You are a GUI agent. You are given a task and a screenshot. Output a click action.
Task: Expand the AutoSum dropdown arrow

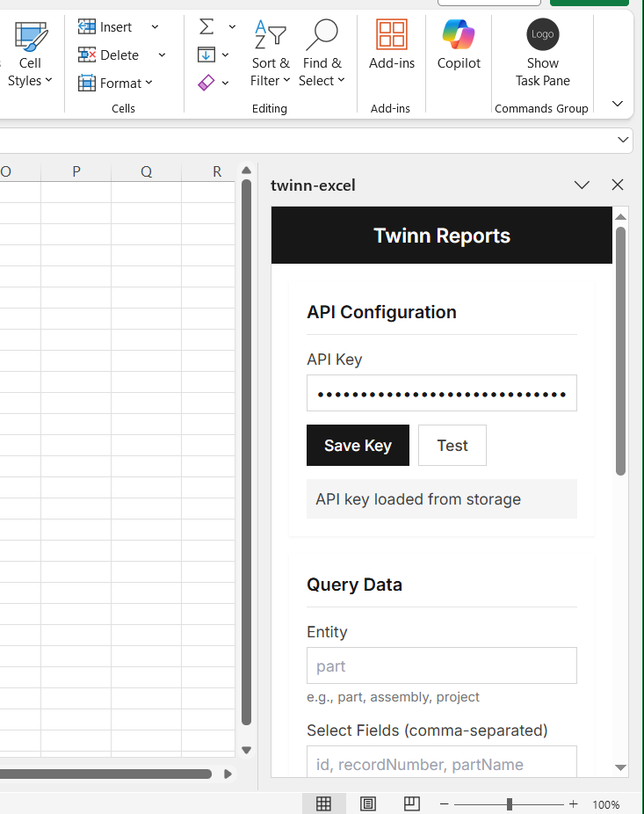(232, 27)
